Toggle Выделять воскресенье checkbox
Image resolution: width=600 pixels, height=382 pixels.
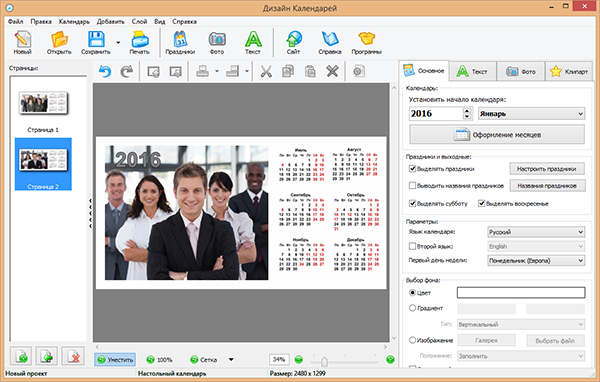point(482,203)
